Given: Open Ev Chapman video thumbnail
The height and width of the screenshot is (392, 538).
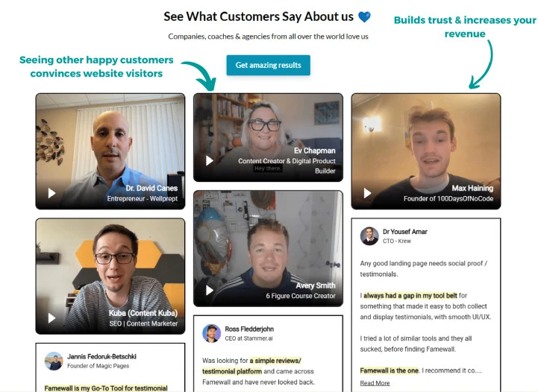Looking at the screenshot, I should click(268, 137).
